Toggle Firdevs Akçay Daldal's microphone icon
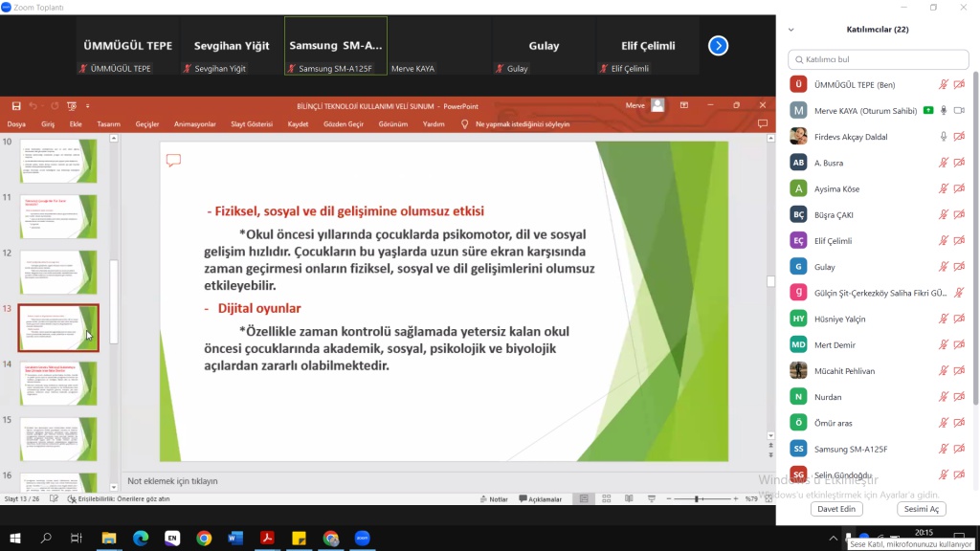This screenshot has width=980, height=551. coord(944,137)
